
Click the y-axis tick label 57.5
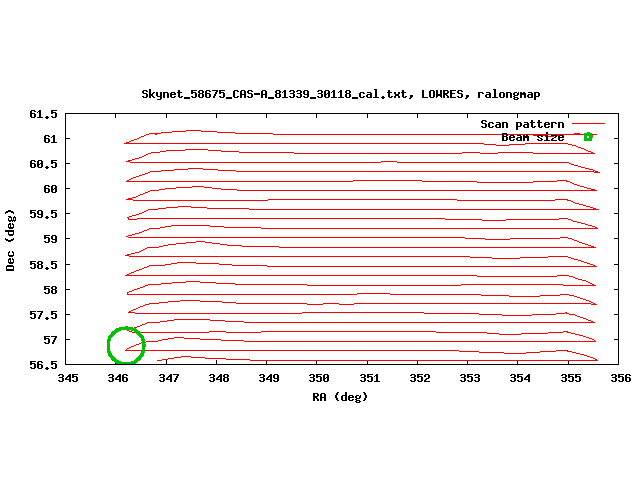pos(43,315)
